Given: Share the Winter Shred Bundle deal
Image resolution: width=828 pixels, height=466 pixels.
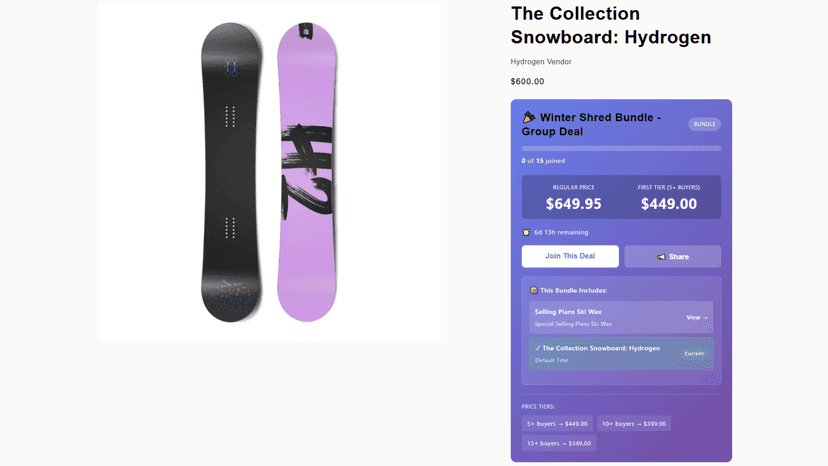Looking at the screenshot, I should point(672,257).
